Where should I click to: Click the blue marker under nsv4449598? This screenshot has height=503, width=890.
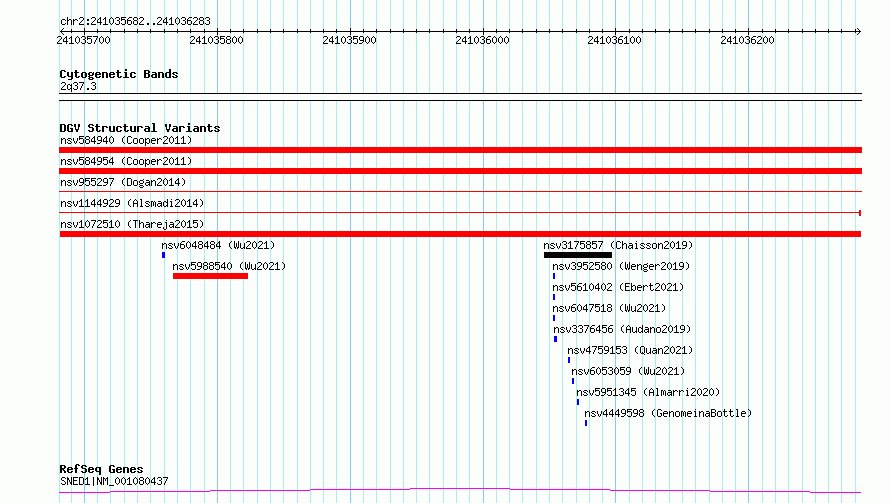tap(586, 423)
